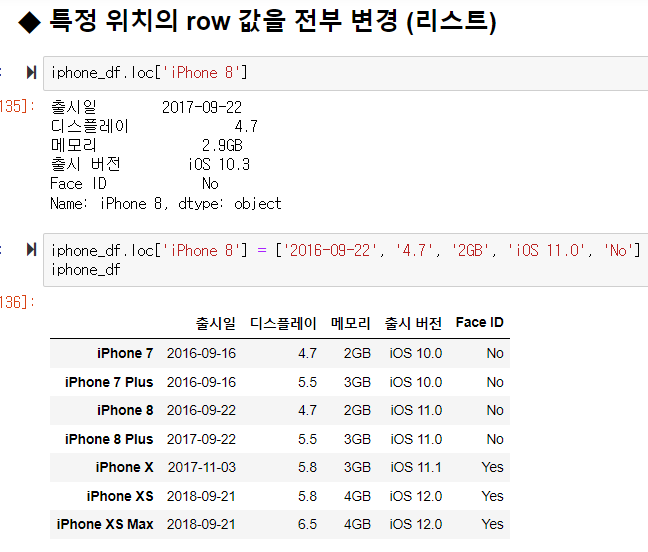Select the iPhone XS Max row index
This screenshot has width=648, height=552.
[x=105, y=524]
